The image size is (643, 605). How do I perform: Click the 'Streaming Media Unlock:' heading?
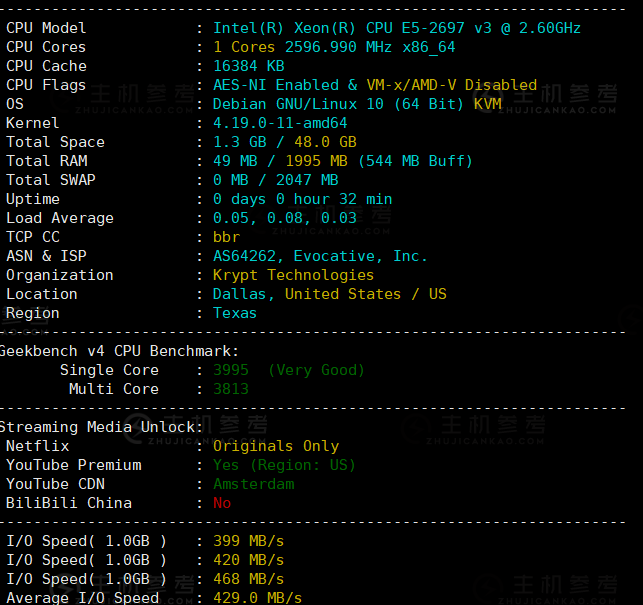[x=101, y=427]
